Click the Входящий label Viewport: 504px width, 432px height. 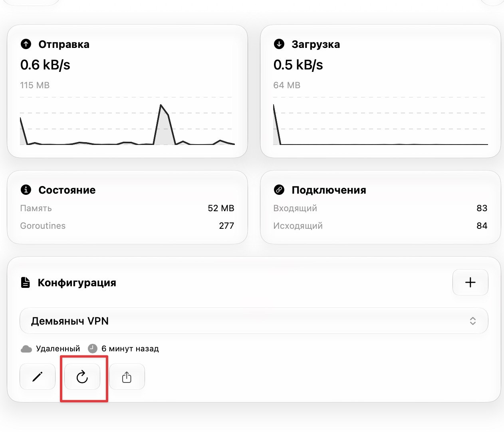(295, 208)
